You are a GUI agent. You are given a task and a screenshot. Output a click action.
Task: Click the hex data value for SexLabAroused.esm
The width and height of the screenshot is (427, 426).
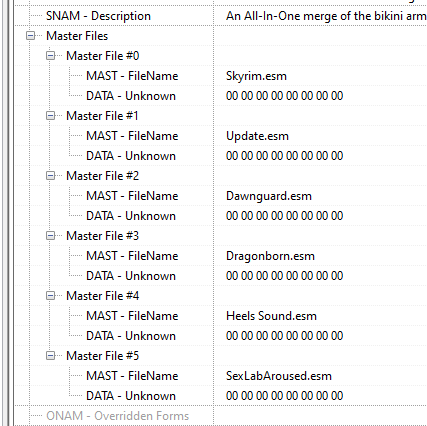pyautogui.click(x=285, y=396)
